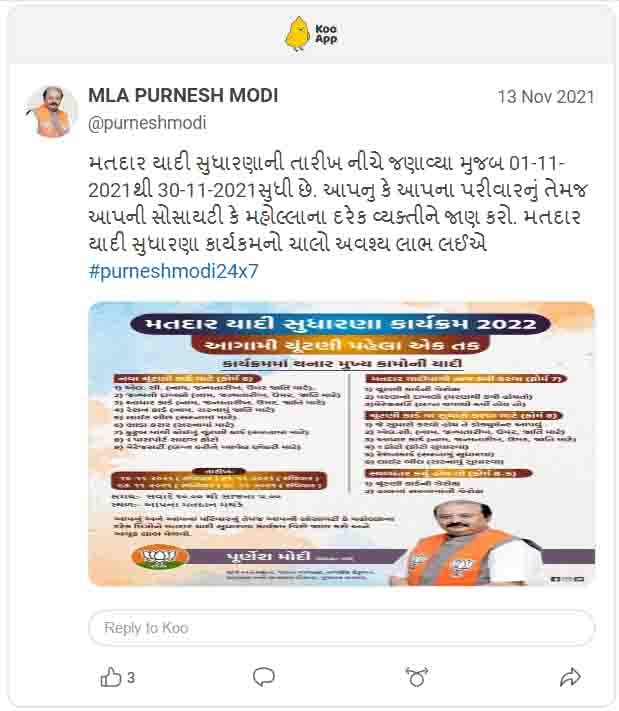Tap the re-koo icon

417,677
